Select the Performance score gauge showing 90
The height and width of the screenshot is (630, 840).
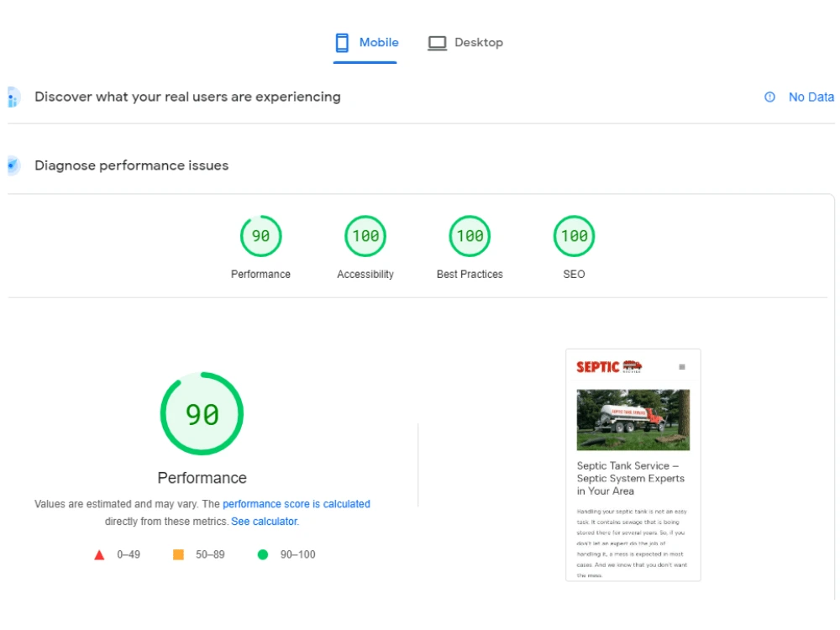pyautogui.click(x=260, y=236)
